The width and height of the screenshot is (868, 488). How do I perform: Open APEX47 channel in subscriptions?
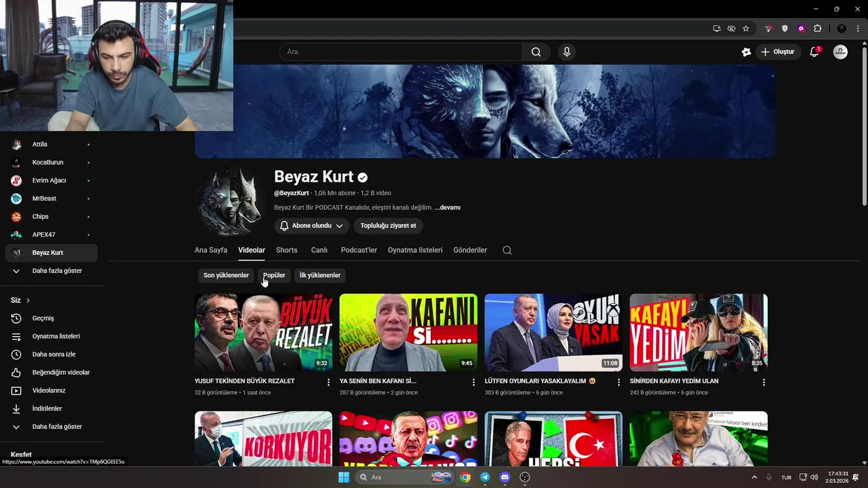pos(52,235)
